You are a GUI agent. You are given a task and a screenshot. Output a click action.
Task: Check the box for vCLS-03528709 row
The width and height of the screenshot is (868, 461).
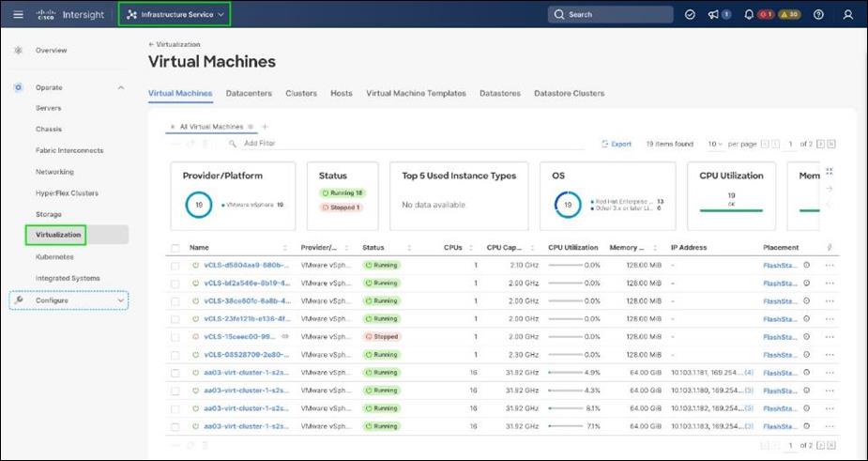point(175,355)
